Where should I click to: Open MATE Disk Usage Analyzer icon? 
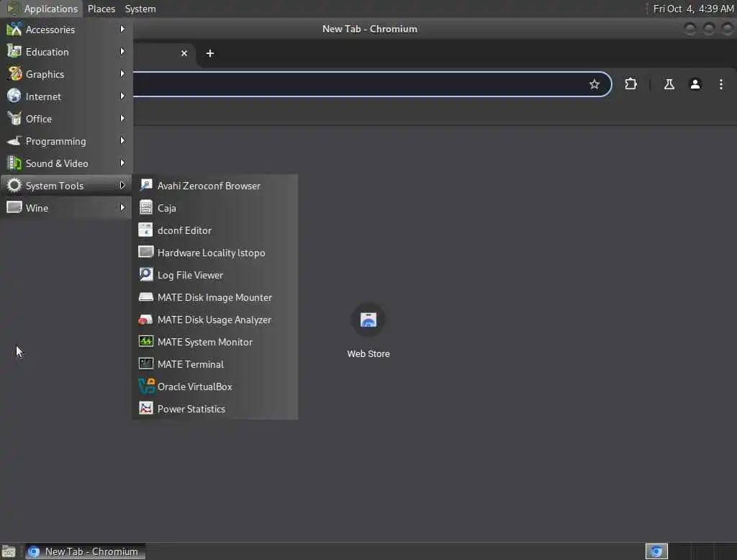click(x=145, y=320)
